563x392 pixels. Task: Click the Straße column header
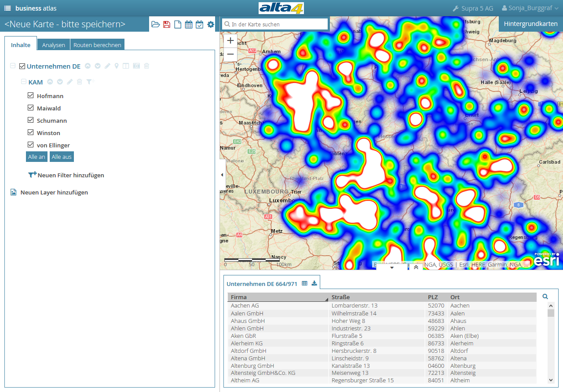377,297
